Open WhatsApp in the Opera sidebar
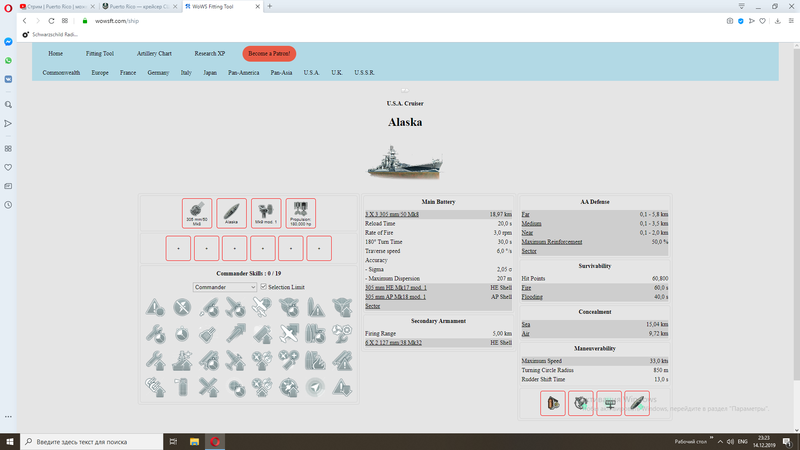Image resolution: width=800 pixels, height=450 pixels. [x=8, y=61]
